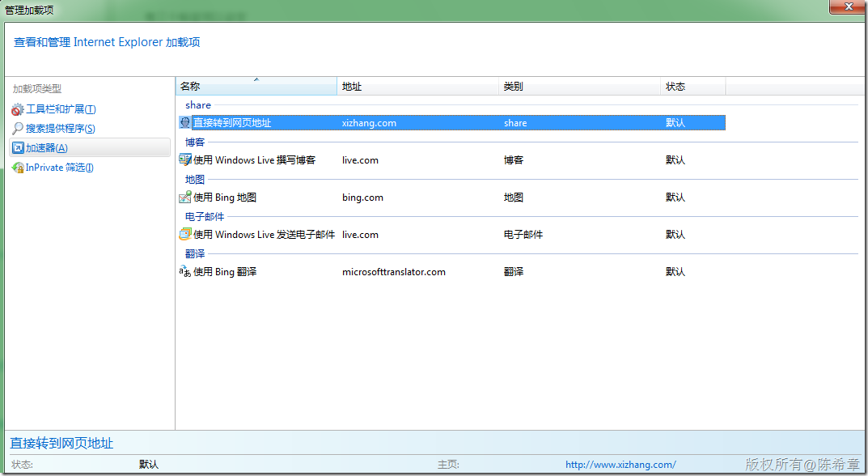Collapse the 博客 group header
This screenshot has width=868, height=476.
pos(195,142)
